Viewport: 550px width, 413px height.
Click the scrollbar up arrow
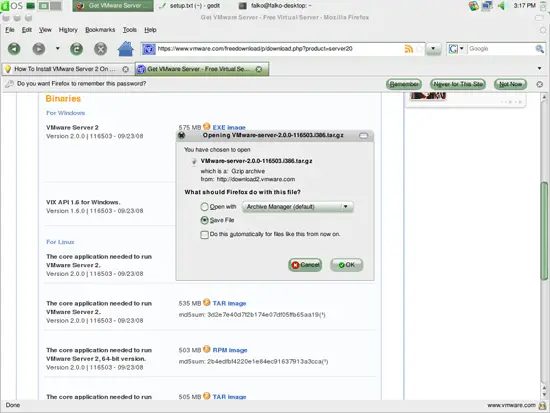(x=544, y=97)
